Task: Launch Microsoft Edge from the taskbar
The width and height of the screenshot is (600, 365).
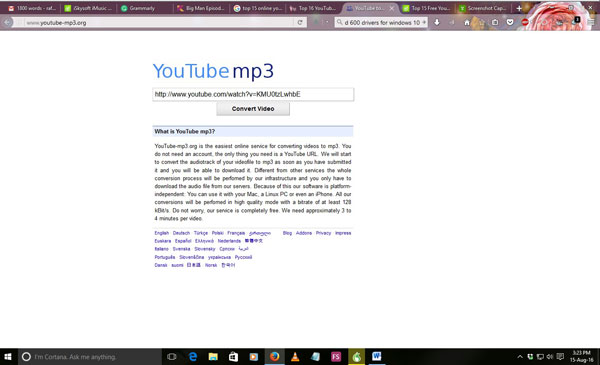Action: pos(193,357)
